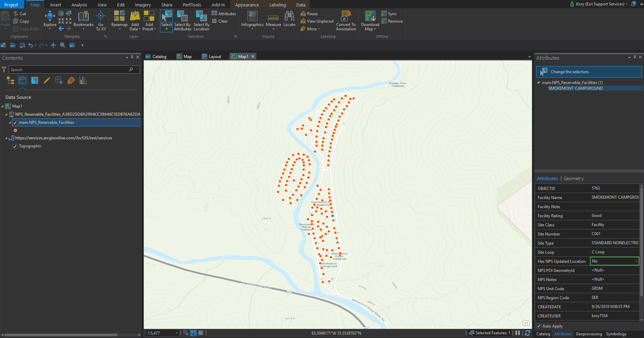The width and height of the screenshot is (644, 338).
Task: Collapse the Map1 tree node in Contents
Action: click(x=3, y=106)
